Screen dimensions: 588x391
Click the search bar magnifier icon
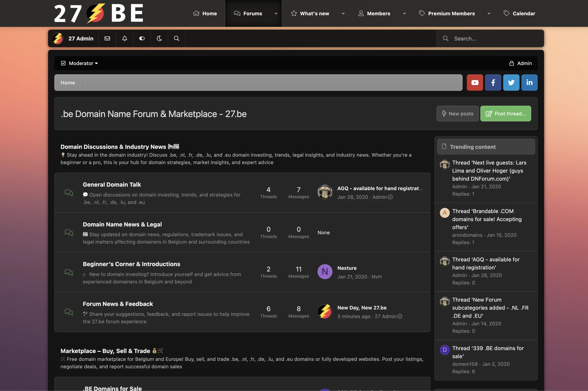(445, 38)
